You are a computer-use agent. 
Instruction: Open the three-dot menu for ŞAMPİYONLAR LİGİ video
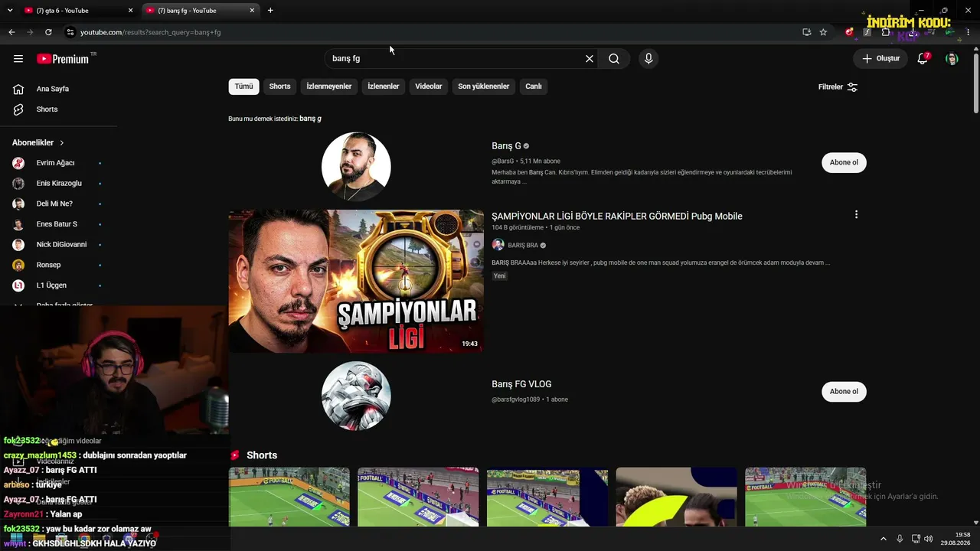coord(856,215)
